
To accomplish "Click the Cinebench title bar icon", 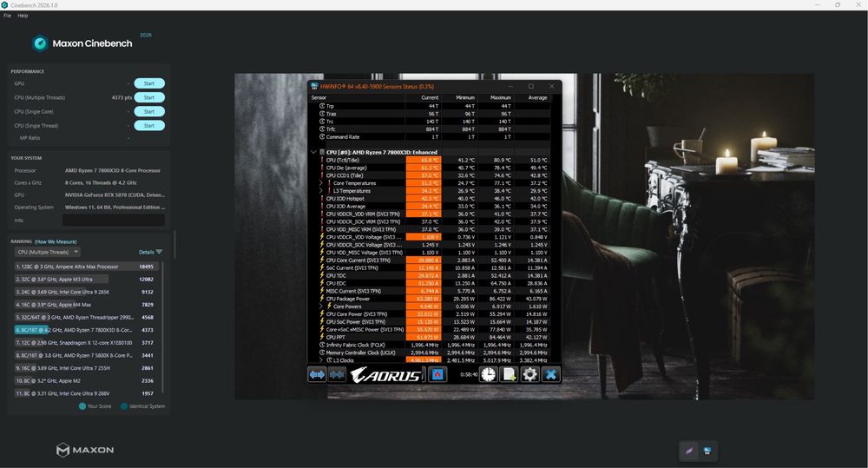I will 5,5.
